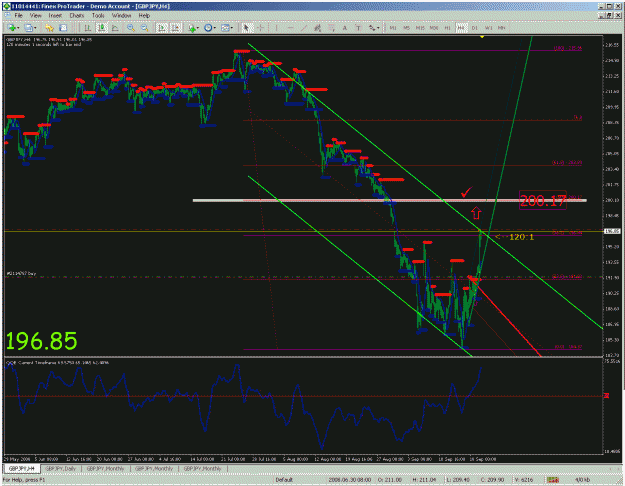Expand the Periods clock dropdown arrow
The image size is (625, 486).
pyautogui.click(x=214, y=28)
